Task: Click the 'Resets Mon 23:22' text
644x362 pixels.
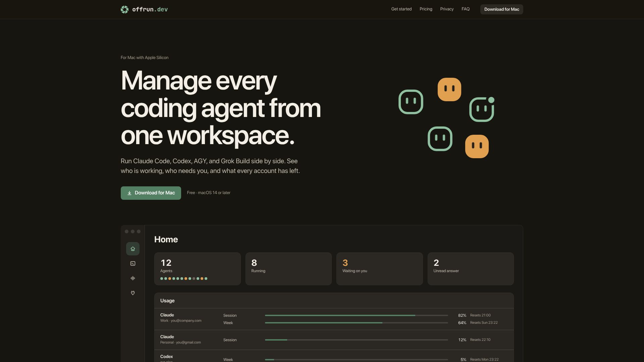Action: point(484,360)
